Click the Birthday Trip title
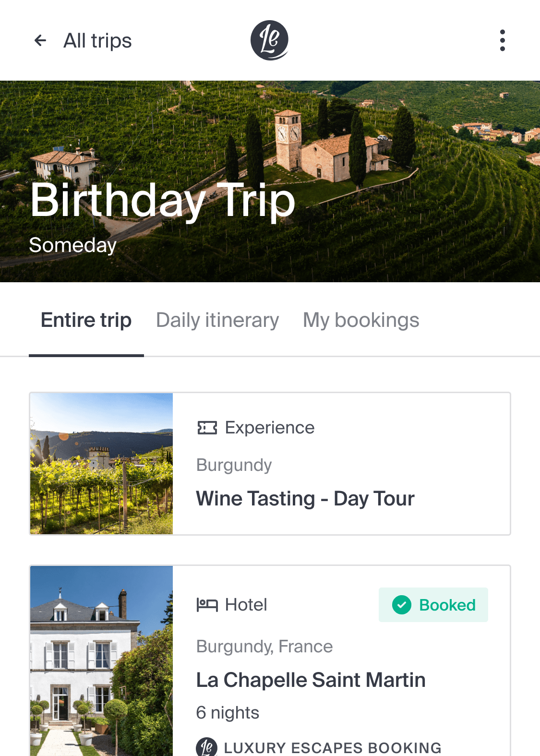Screen dimensions: 540x756 [163, 201]
